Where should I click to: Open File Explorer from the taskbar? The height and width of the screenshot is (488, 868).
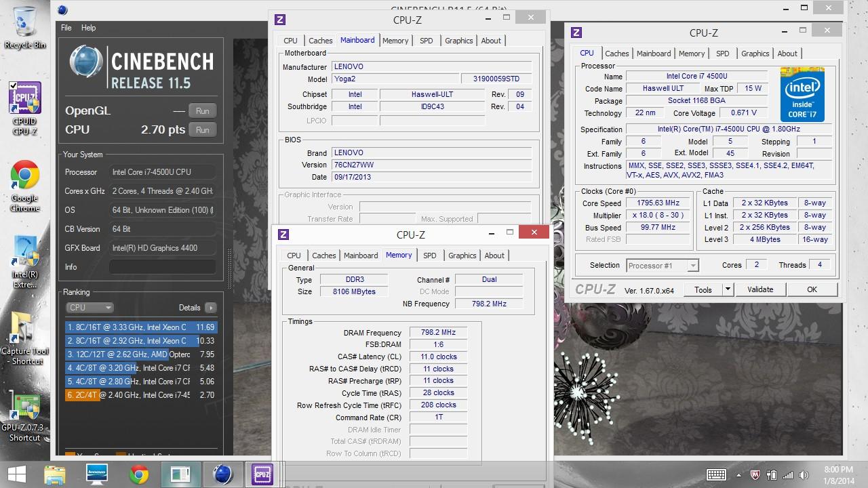pyautogui.click(x=55, y=474)
